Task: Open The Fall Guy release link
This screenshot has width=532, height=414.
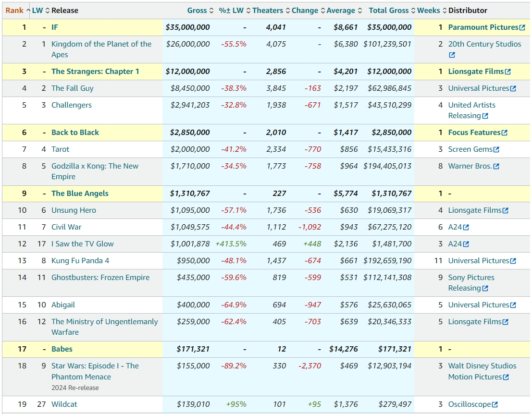Action: click(x=73, y=88)
